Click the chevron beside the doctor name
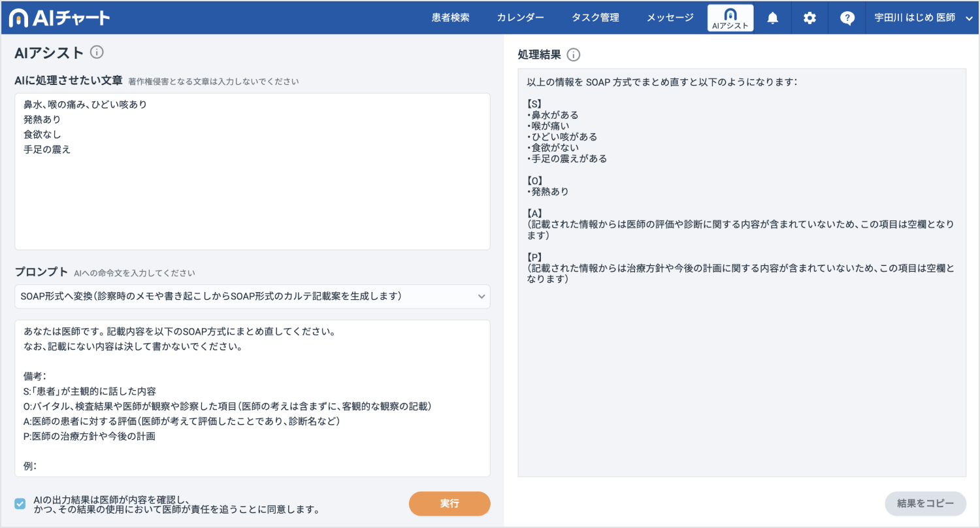 coord(969,18)
